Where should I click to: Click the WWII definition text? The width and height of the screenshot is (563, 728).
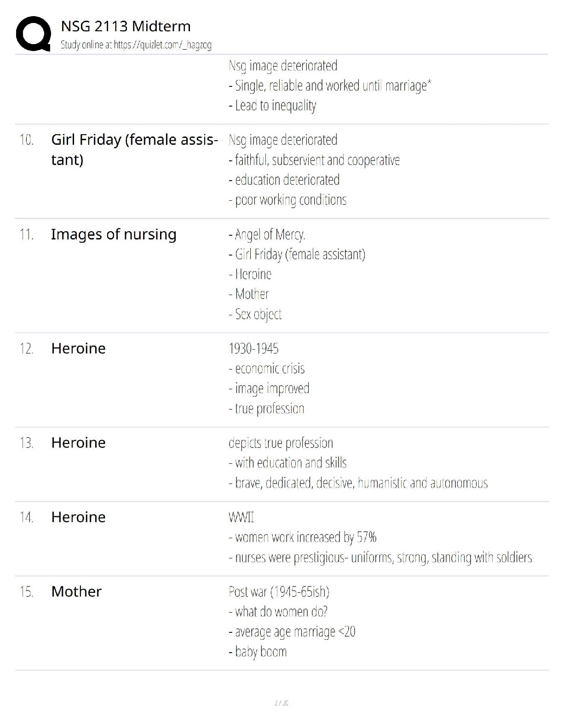[x=241, y=518]
